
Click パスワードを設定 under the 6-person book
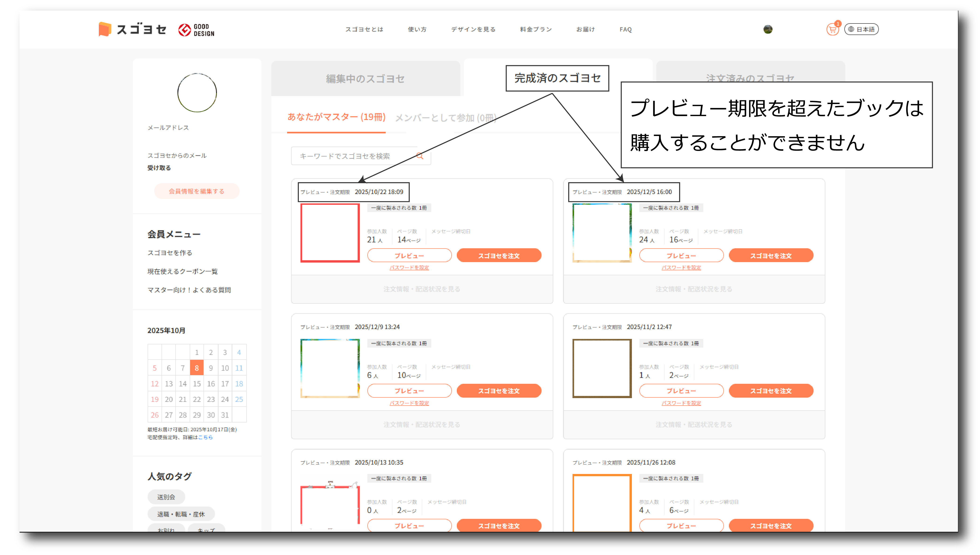(x=409, y=403)
